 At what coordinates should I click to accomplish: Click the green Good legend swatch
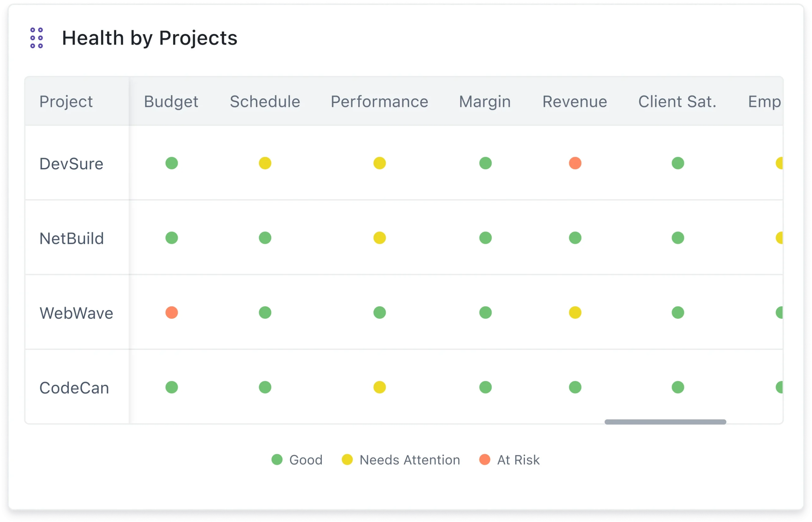(277, 460)
